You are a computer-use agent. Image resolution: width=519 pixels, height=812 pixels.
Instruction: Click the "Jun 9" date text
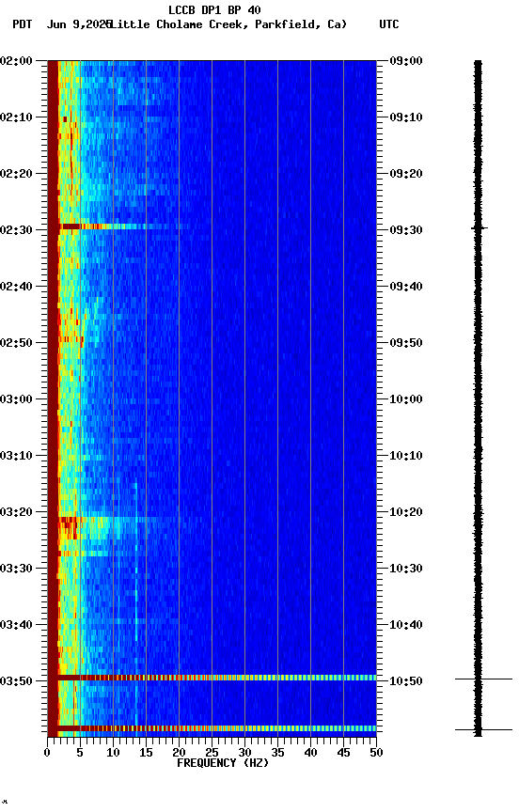[x=63, y=24]
